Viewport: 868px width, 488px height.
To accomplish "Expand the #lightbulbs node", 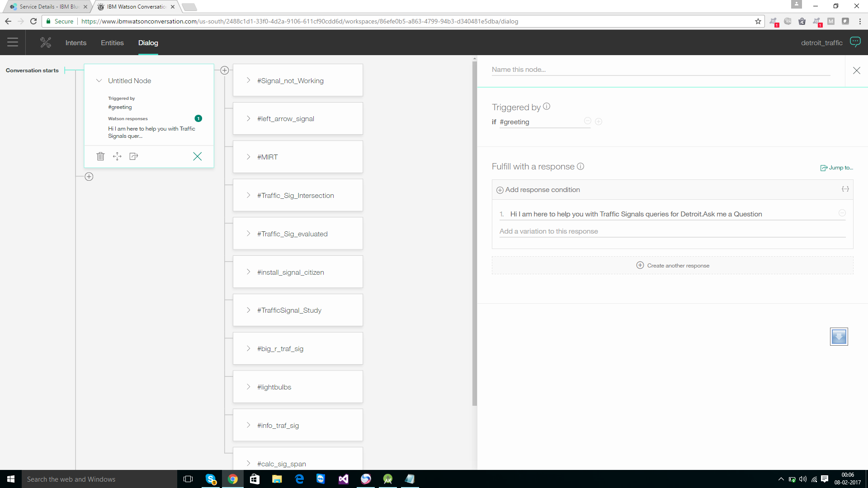I will pyautogui.click(x=248, y=387).
